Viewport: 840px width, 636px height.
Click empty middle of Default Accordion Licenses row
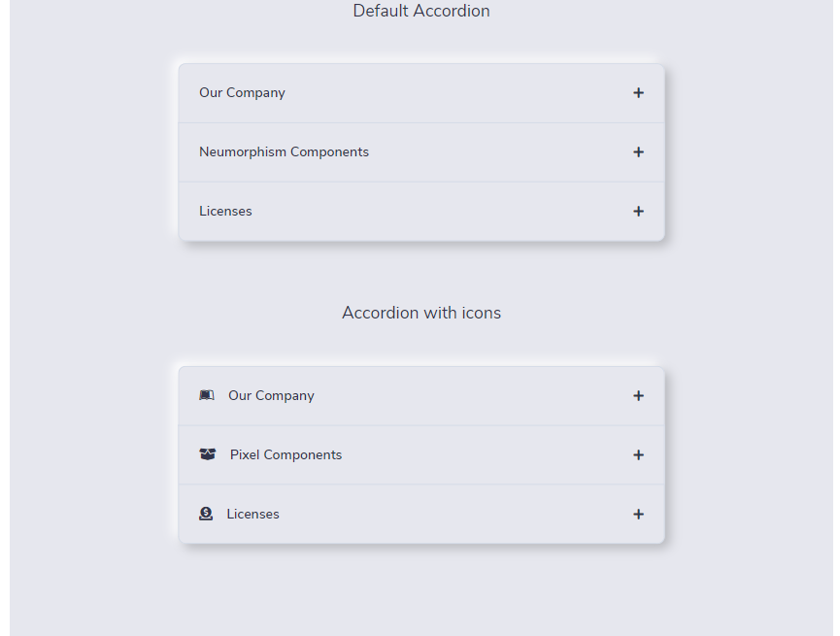pos(437,212)
